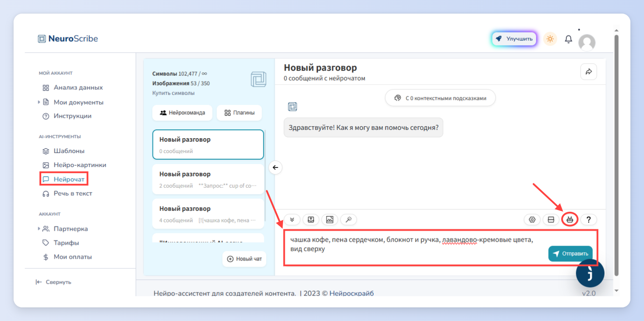Screen dimensions: 644x321
Task: Click the file upload icon in the chat toolbar
Action: coord(311,219)
